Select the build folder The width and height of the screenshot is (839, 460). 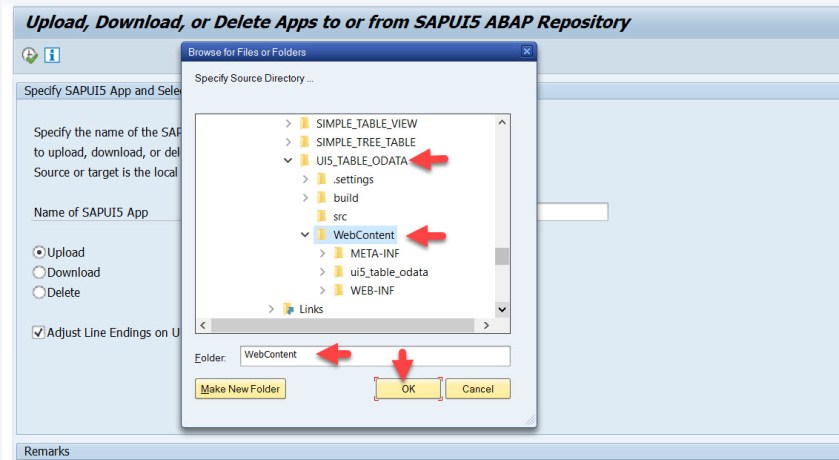(346, 198)
